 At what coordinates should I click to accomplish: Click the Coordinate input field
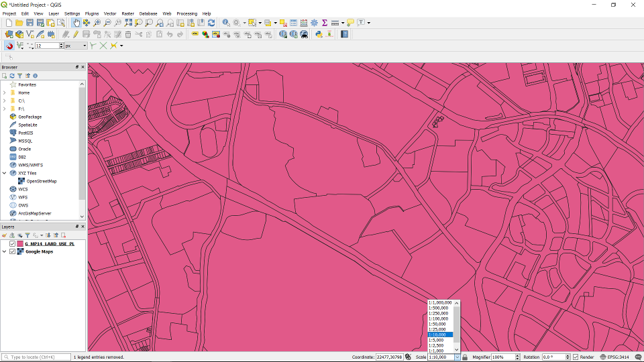click(x=389, y=357)
